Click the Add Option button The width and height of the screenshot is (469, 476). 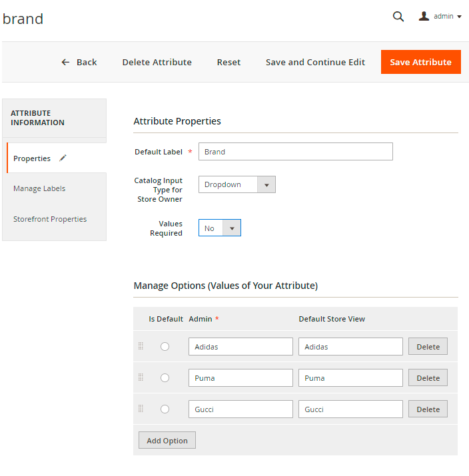pos(167,441)
